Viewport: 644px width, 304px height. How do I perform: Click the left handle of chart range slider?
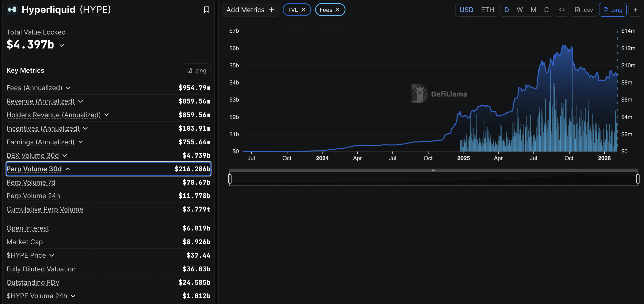coord(230,179)
